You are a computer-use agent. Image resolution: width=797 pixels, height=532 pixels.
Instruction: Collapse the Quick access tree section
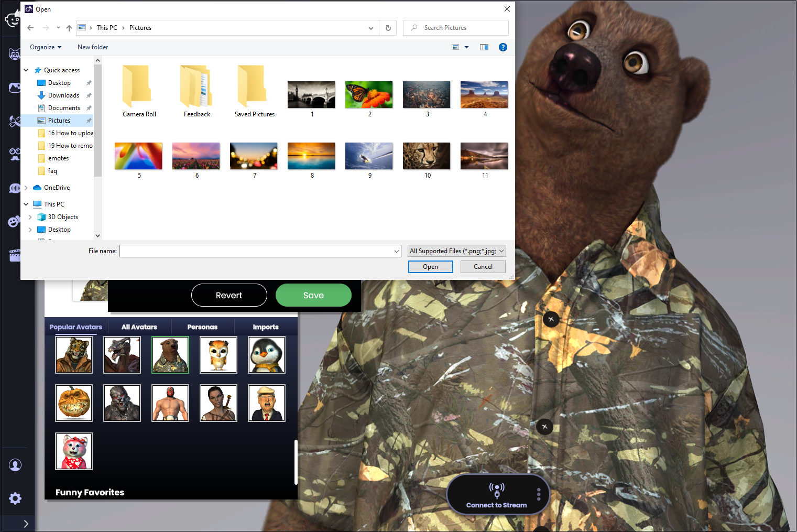point(26,69)
